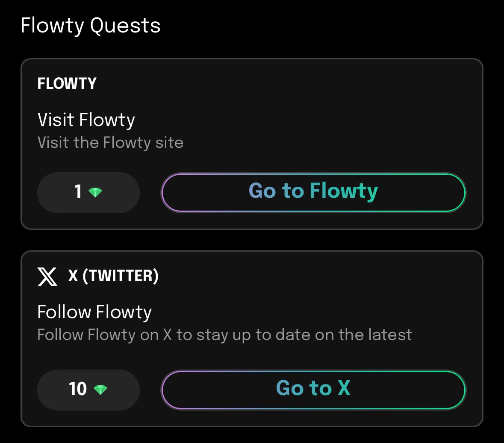Click the X logo icon
The height and width of the screenshot is (443, 504).
point(47,276)
